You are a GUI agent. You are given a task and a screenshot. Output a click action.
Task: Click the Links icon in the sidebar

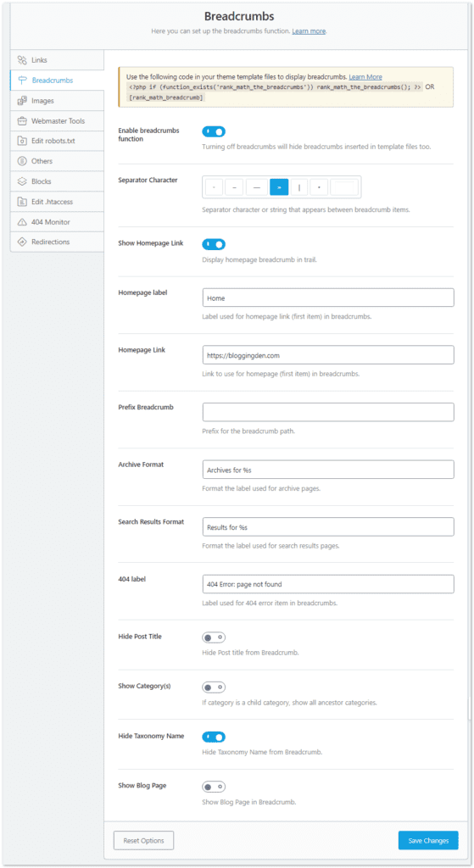(x=22, y=60)
